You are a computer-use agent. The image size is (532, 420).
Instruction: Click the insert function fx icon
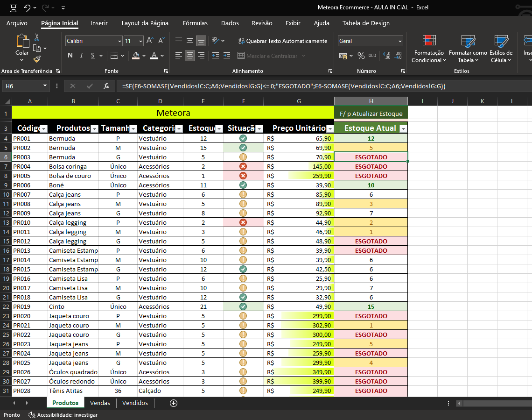106,86
